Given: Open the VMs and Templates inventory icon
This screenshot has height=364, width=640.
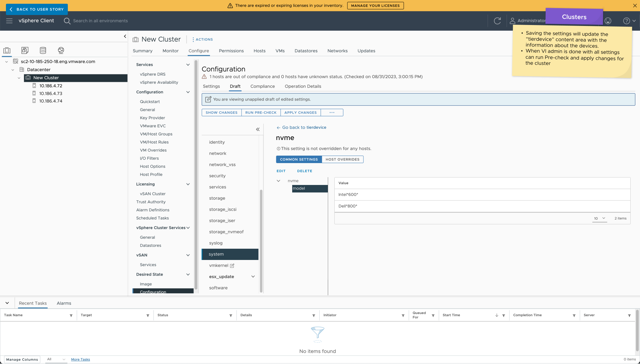Looking at the screenshot, I should pos(25,50).
